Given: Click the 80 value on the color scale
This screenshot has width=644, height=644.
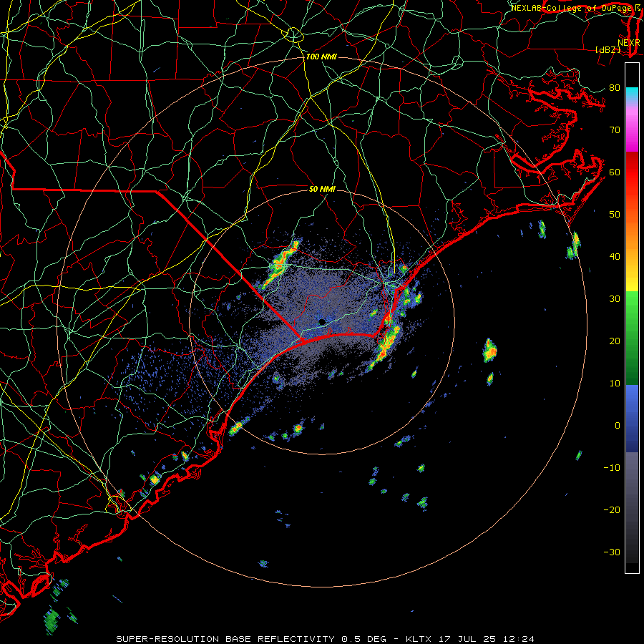Looking at the screenshot, I should [x=615, y=88].
